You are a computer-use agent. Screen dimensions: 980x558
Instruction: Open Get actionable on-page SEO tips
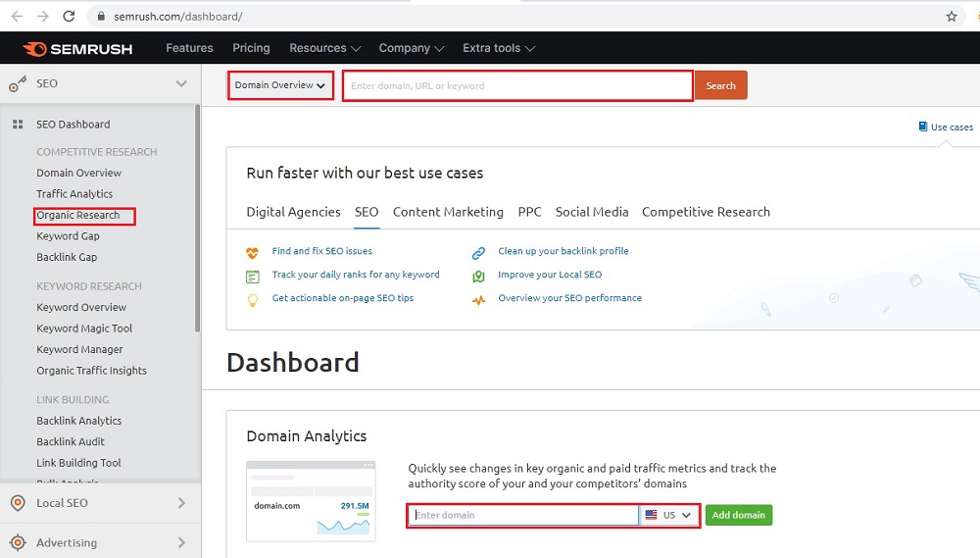click(342, 298)
